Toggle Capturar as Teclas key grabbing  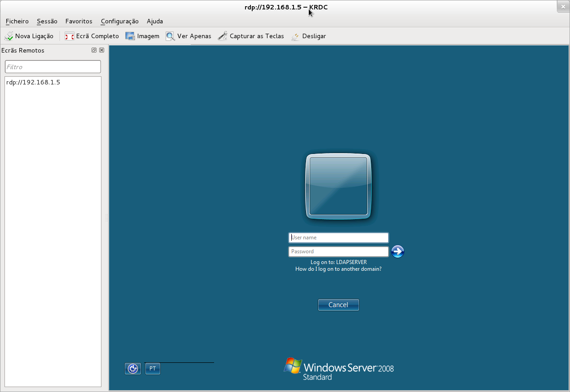[x=223, y=36]
